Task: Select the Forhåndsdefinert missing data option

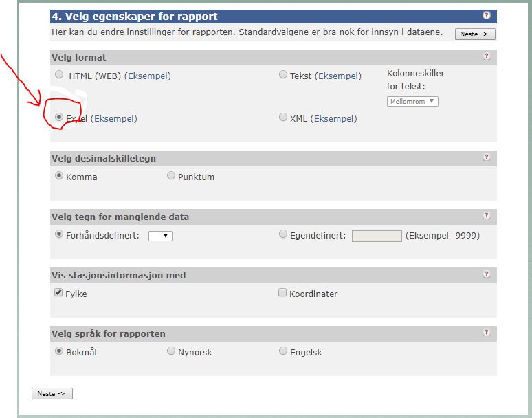Action: point(59,234)
